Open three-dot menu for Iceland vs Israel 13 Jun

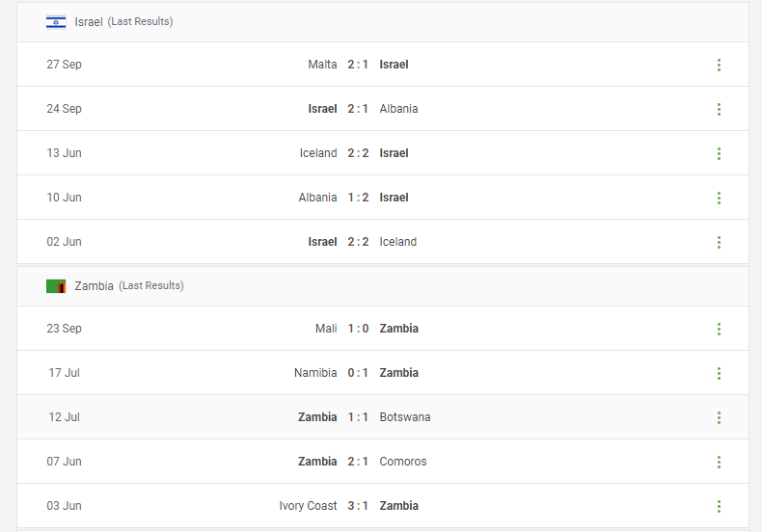tap(719, 153)
